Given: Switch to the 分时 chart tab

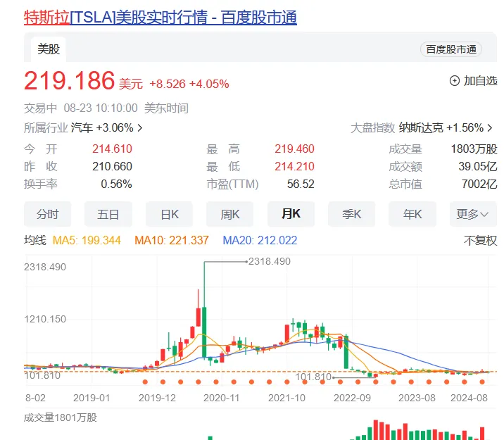Looking at the screenshot, I should 48,214.
